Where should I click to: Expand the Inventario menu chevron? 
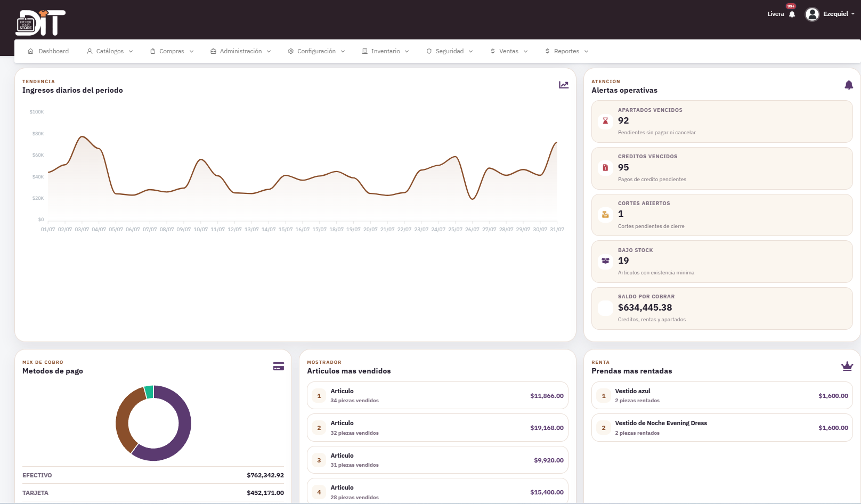tap(407, 52)
